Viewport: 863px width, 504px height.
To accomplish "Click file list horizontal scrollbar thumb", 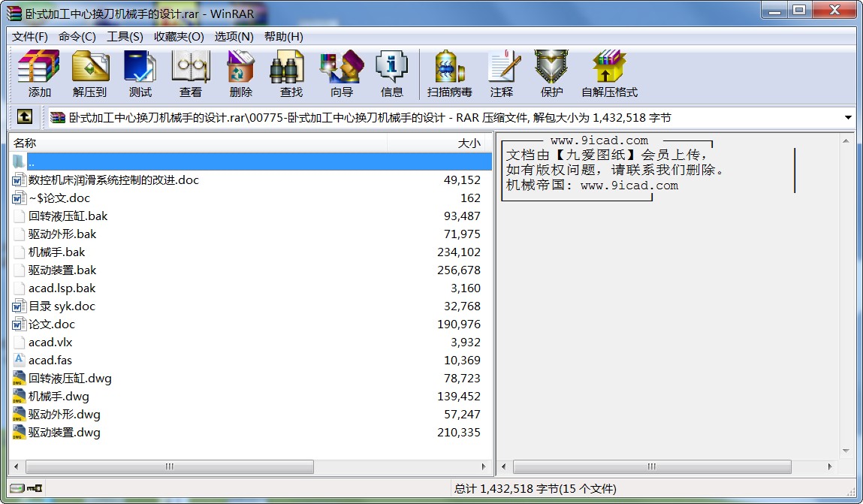I will click(x=170, y=466).
